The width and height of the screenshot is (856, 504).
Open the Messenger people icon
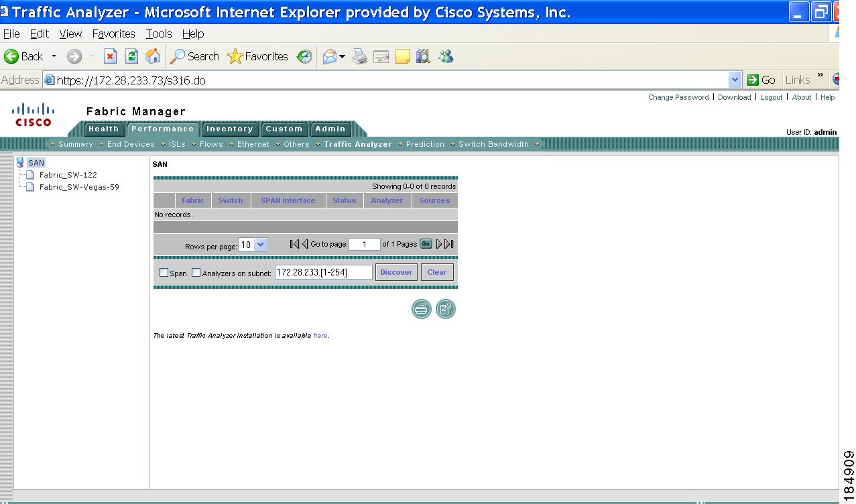[x=446, y=57]
